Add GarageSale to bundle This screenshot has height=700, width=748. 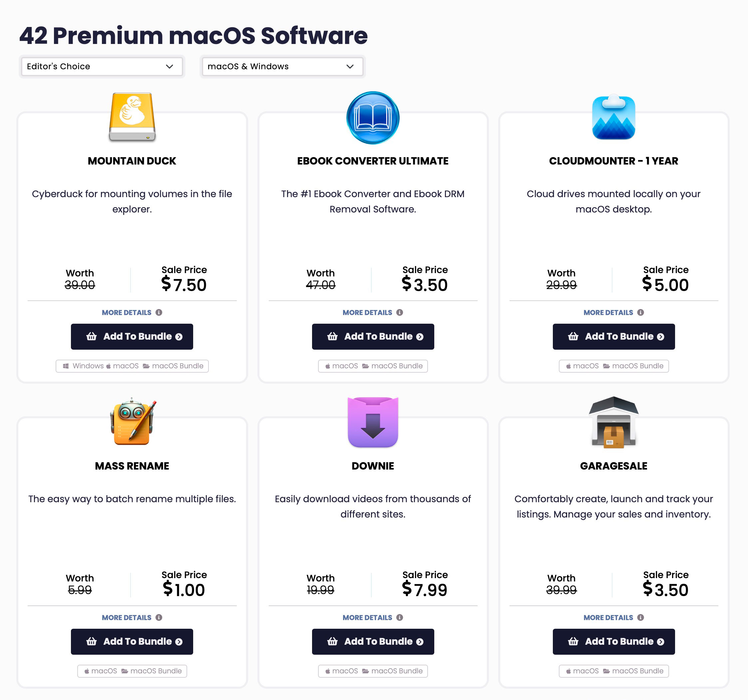coord(613,642)
